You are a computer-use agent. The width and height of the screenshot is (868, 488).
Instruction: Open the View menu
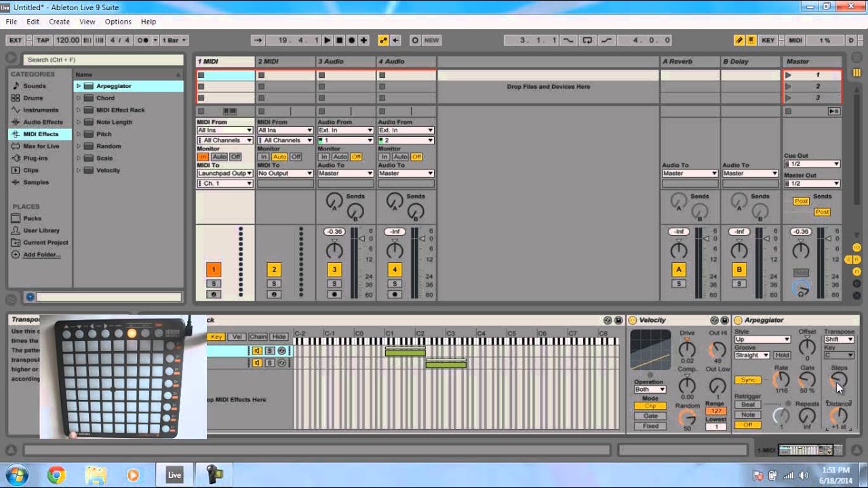[x=87, y=22]
